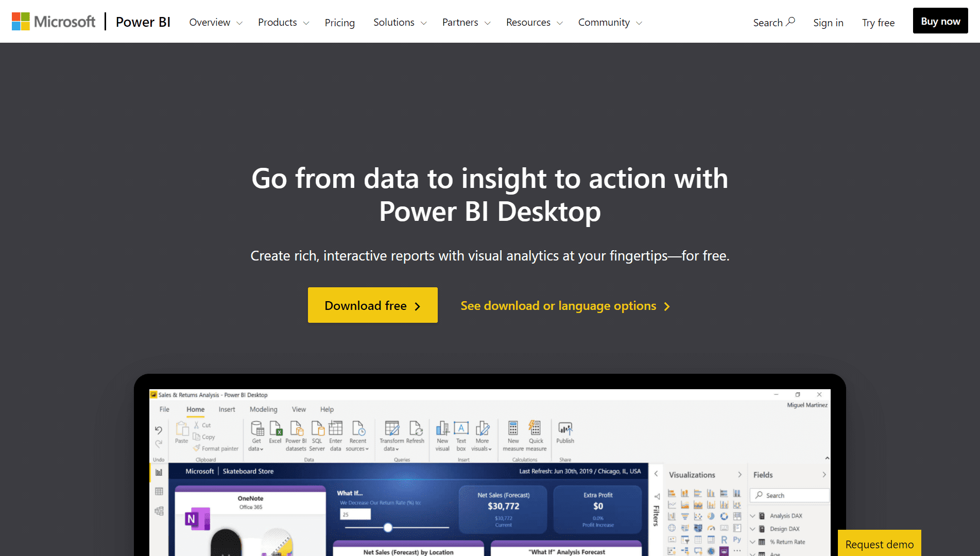Click the Redo arrow in the ribbon
Viewport: 980px width, 556px height.
pyautogui.click(x=159, y=443)
